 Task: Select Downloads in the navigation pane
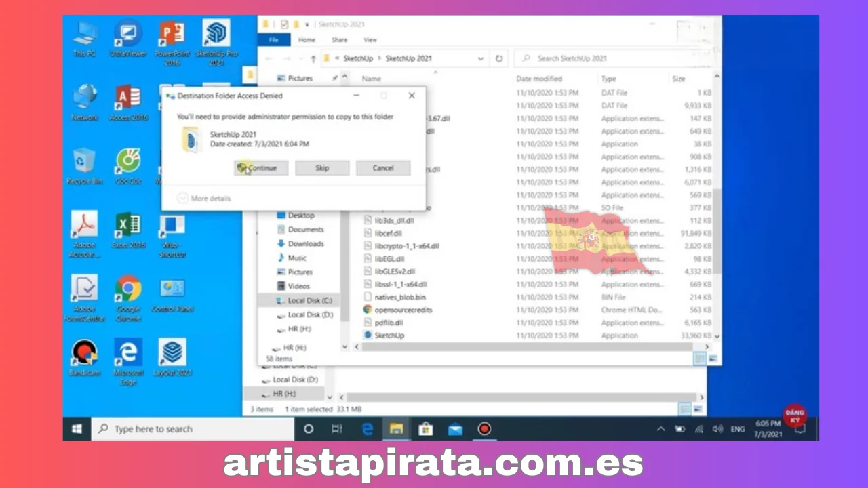coord(306,243)
